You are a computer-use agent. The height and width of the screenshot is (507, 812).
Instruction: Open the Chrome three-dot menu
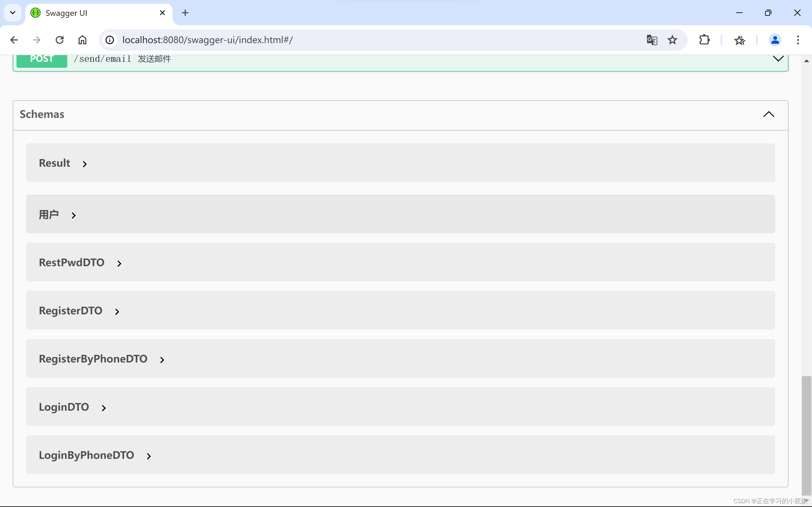point(798,40)
